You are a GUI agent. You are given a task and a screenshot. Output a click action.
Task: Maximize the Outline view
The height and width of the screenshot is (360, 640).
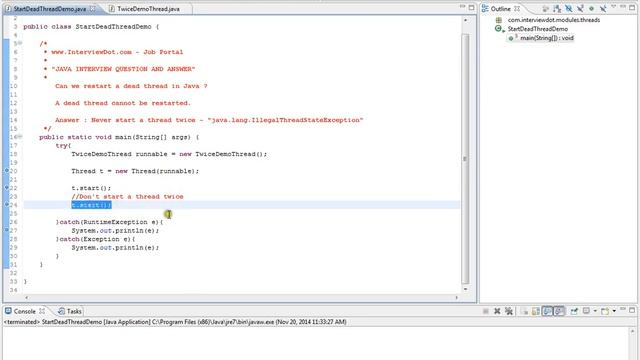click(632, 8)
